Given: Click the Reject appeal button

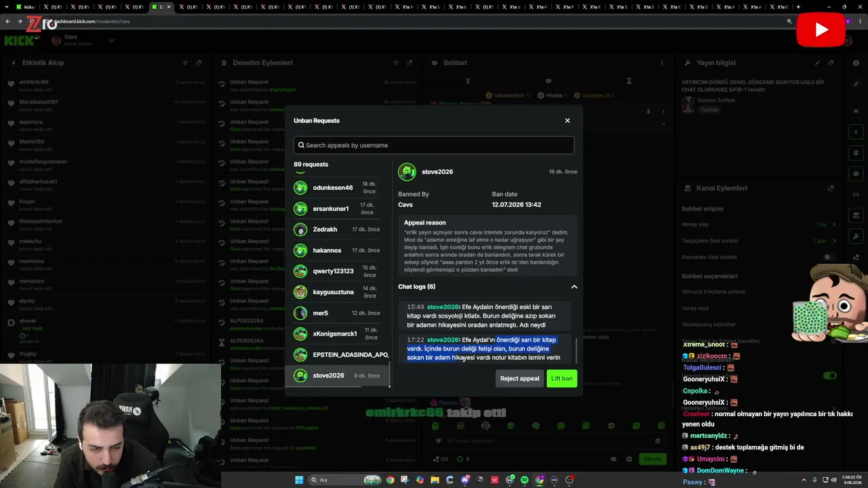Looking at the screenshot, I should pos(519,378).
